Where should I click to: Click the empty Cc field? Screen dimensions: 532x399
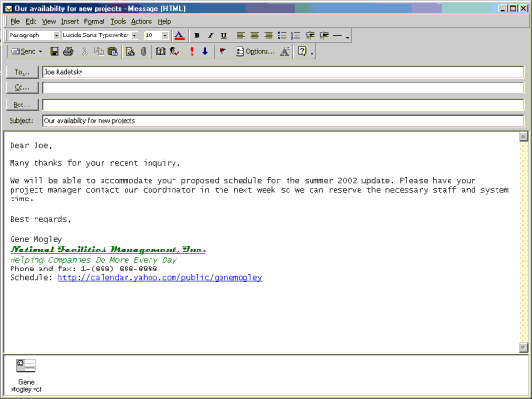(x=284, y=88)
